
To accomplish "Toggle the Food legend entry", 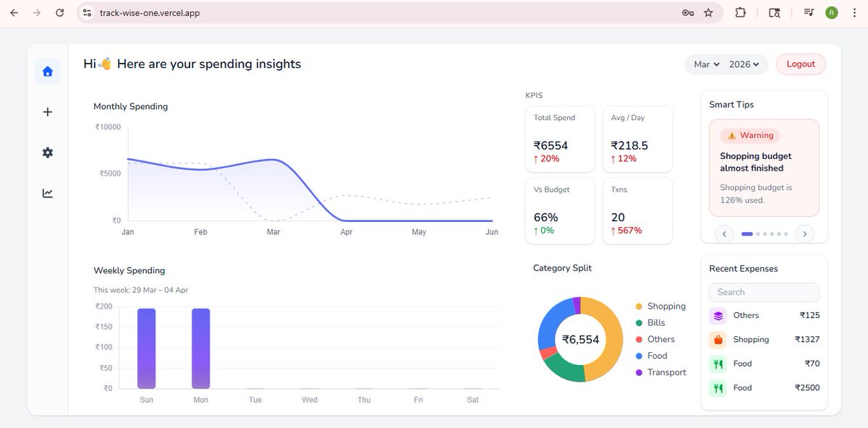I will 651,356.
